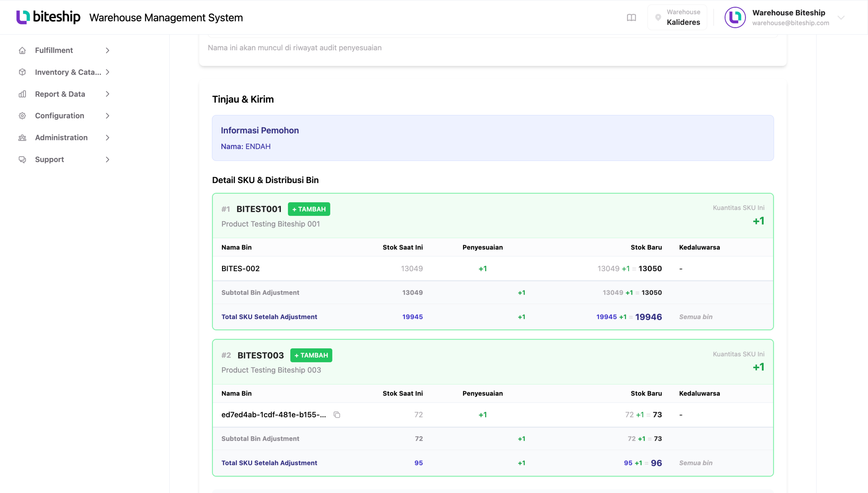Click the Fulfillment home icon

[x=22, y=50]
